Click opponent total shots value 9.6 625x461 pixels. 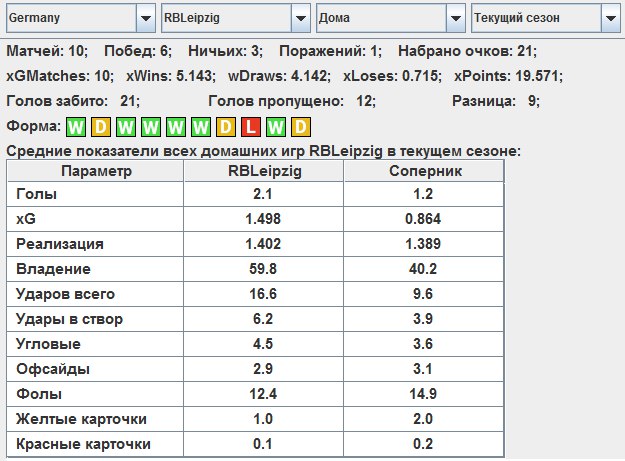tap(423, 294)
